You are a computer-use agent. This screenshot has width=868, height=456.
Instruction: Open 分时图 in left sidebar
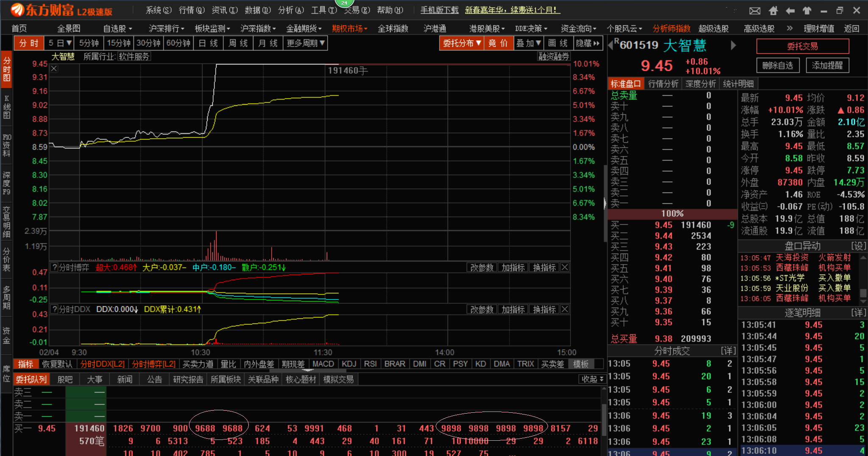[x=6, y=70]
